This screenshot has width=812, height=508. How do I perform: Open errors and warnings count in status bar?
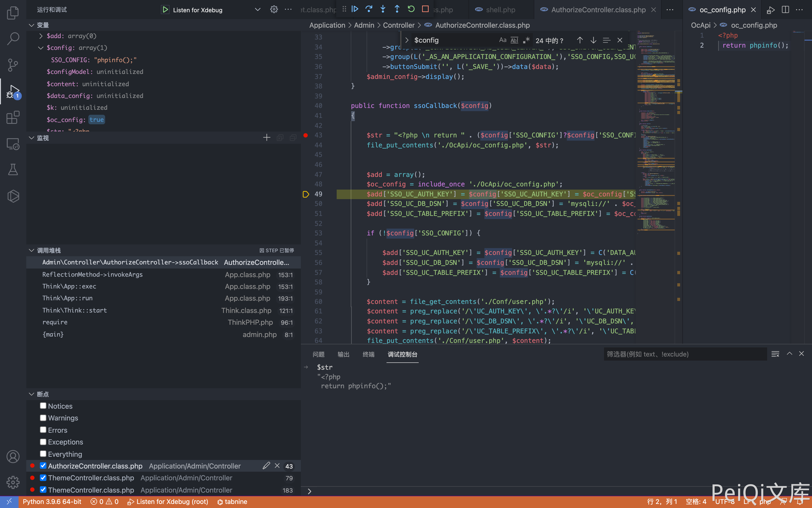point(104,502)
